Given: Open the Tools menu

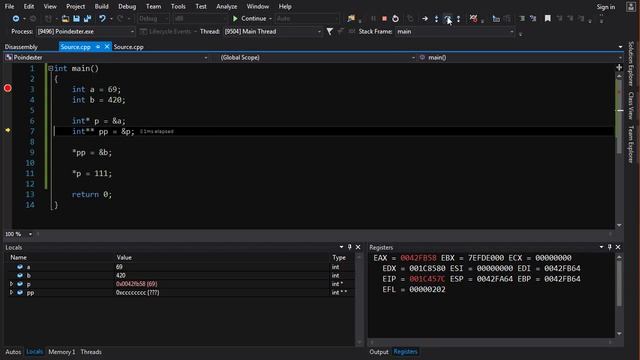Looking at the screenshot, I should coord(178,7).
